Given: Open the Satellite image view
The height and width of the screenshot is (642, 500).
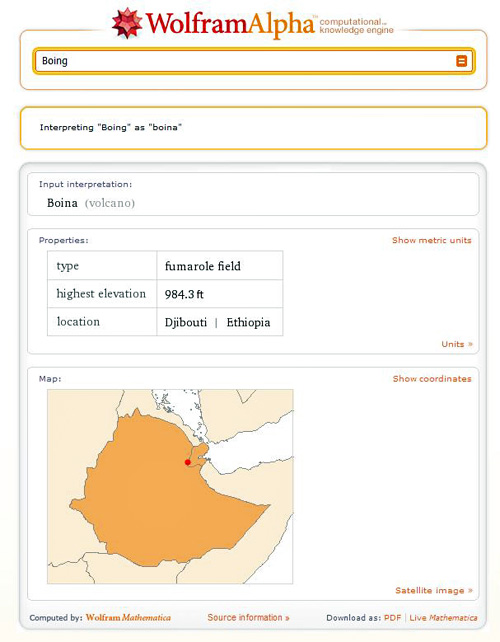Looking at the screenshot, I should point(434,590).
